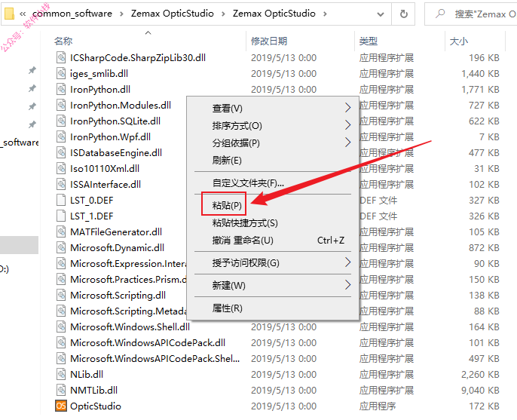Screen dimensions: 517x420
Task: Sort by 修改日期 column header
Action: (269, 41)
